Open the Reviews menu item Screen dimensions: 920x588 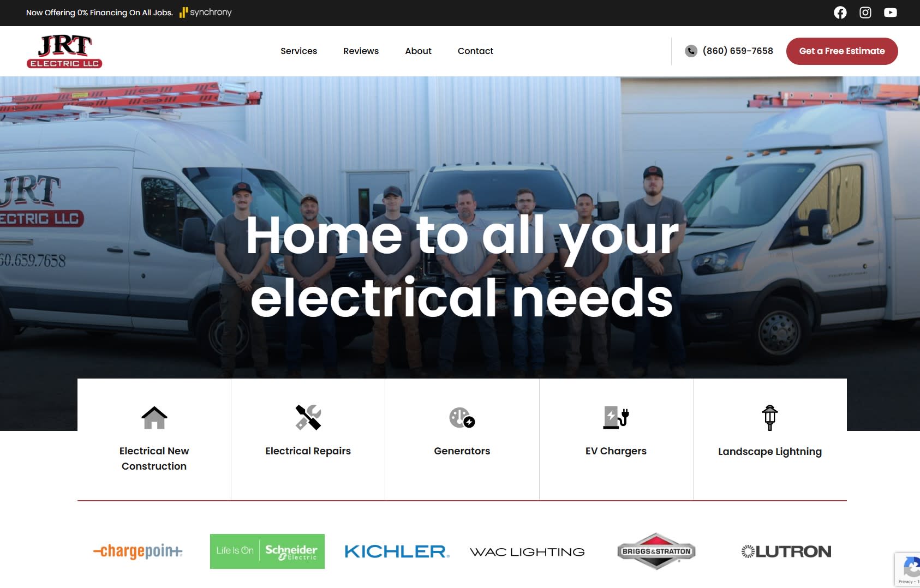(361, 51)
